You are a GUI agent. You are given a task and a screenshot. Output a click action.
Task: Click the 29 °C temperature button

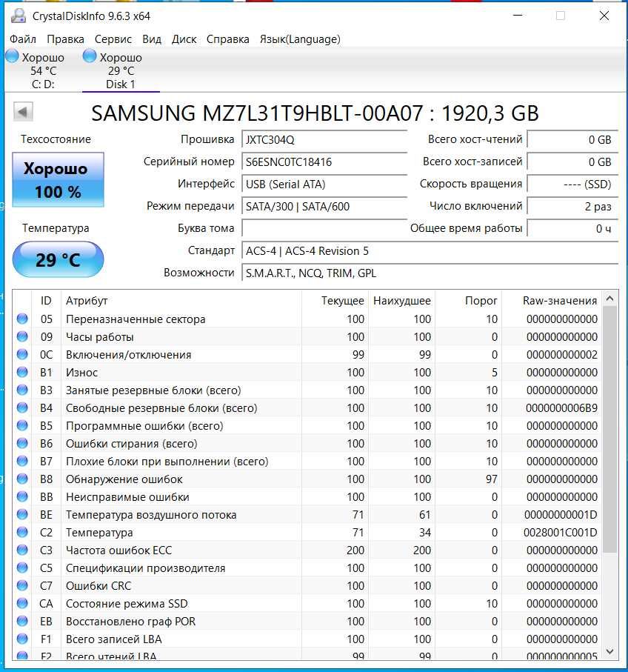pyautogui.click(x=58, y=260)
